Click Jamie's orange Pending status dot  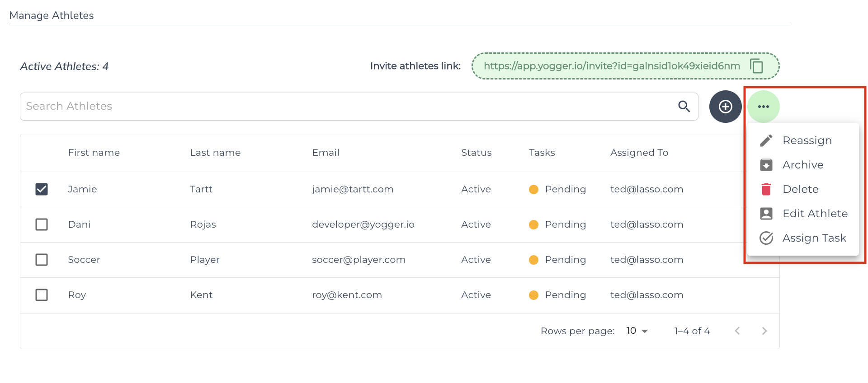(x=533, y=189)
